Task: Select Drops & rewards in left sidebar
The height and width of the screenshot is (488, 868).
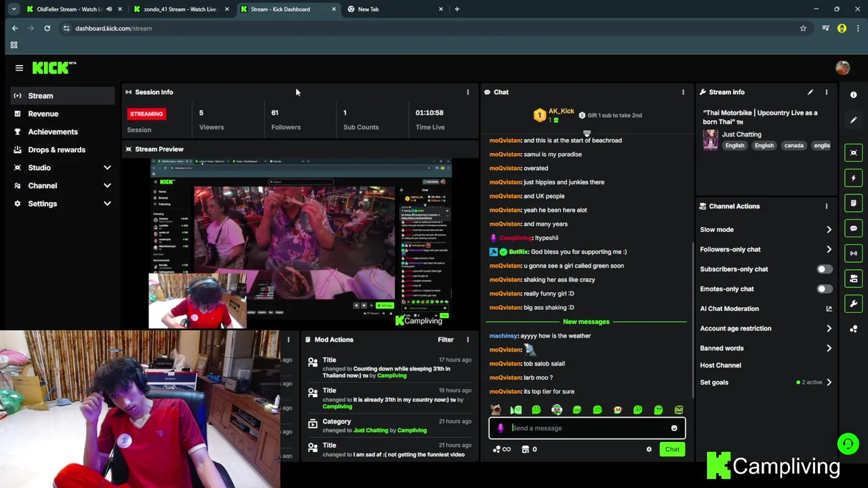Action: 62,150
